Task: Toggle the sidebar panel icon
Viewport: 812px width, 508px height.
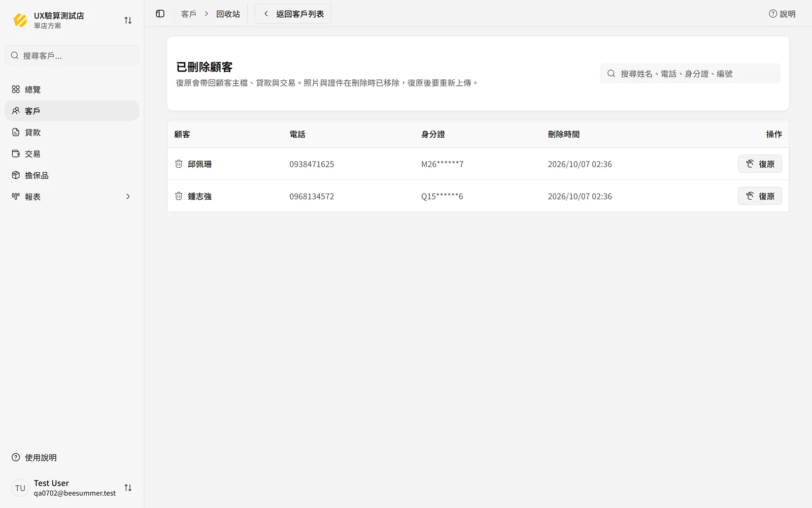Action: (x=160, y=14)
